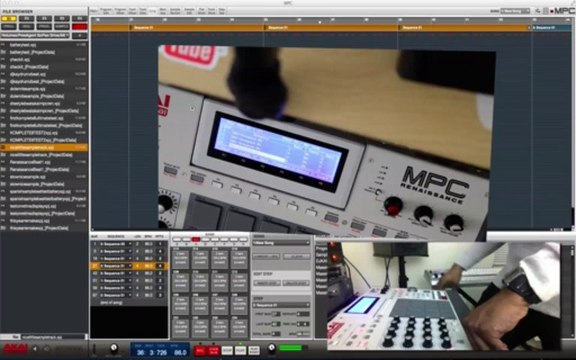The width and height of the screenshot is (576, 360).
Task: Click the Insert Step button
Action: pos(267,283)
